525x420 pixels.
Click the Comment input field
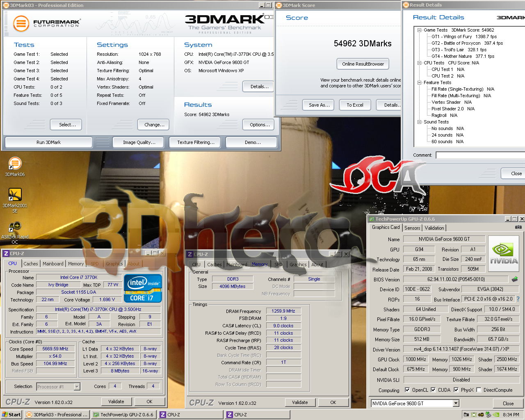[480, 155]
